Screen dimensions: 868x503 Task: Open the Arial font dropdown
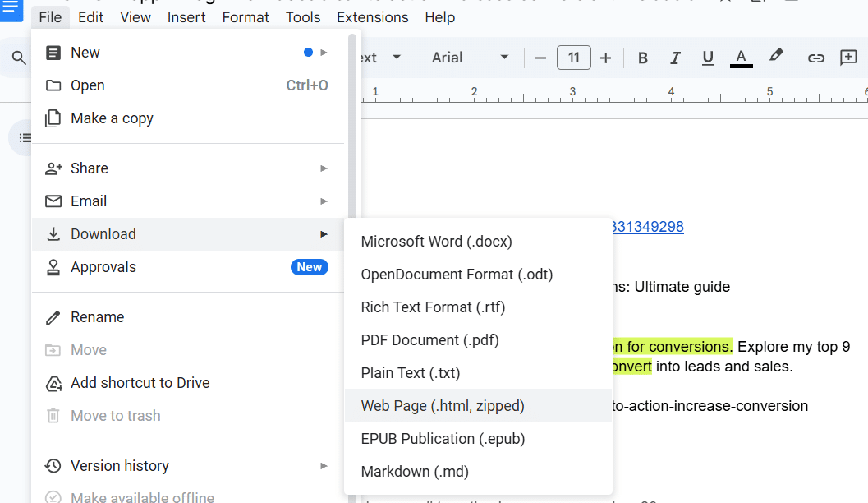tap(470, 58)
